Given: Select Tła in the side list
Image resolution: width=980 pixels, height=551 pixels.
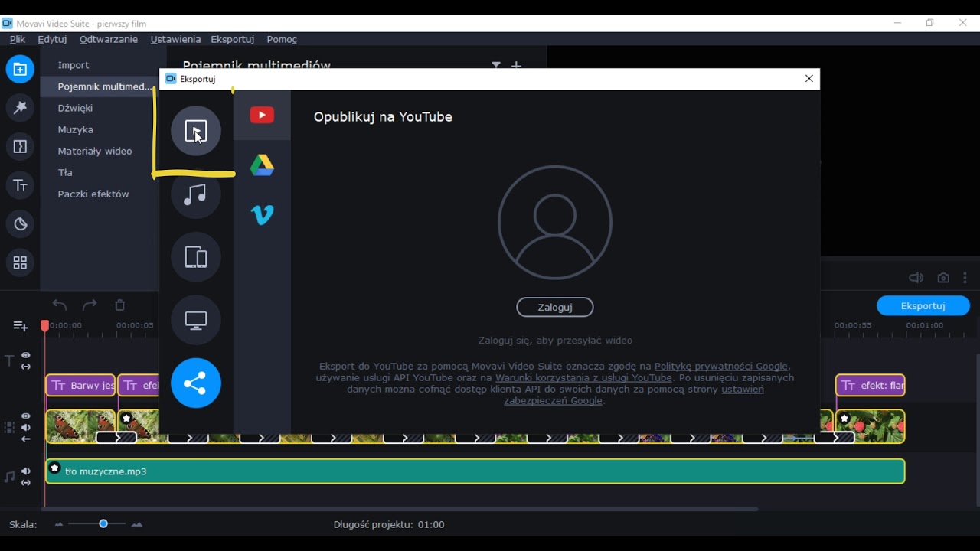Looking at the screenshot, I should tap(65, 172).
